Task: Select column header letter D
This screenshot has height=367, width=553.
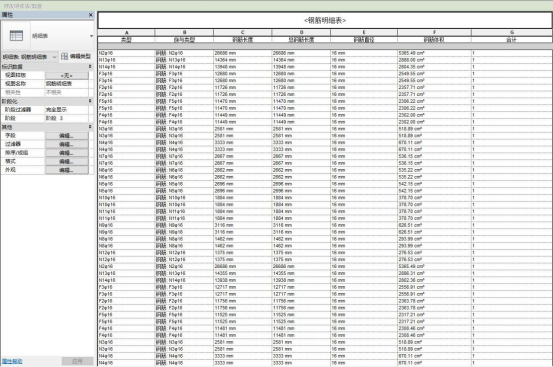Action: tap(301, 32)
